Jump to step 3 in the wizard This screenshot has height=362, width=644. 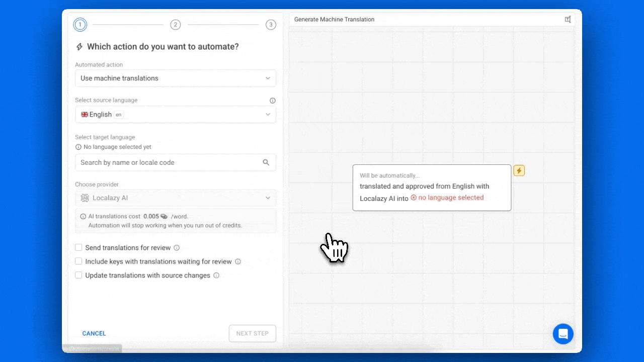pyautogui.click(x=271, y=25)
